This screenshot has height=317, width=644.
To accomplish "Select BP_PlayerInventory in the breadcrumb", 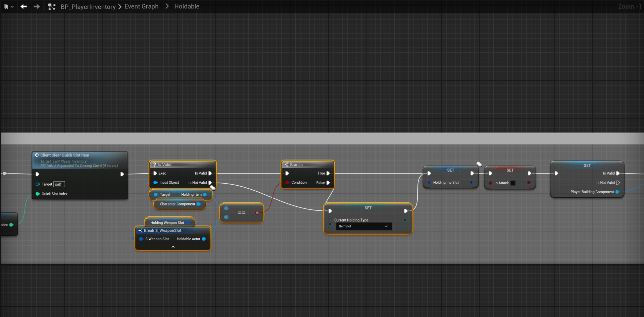I will (x=88, y=7).
